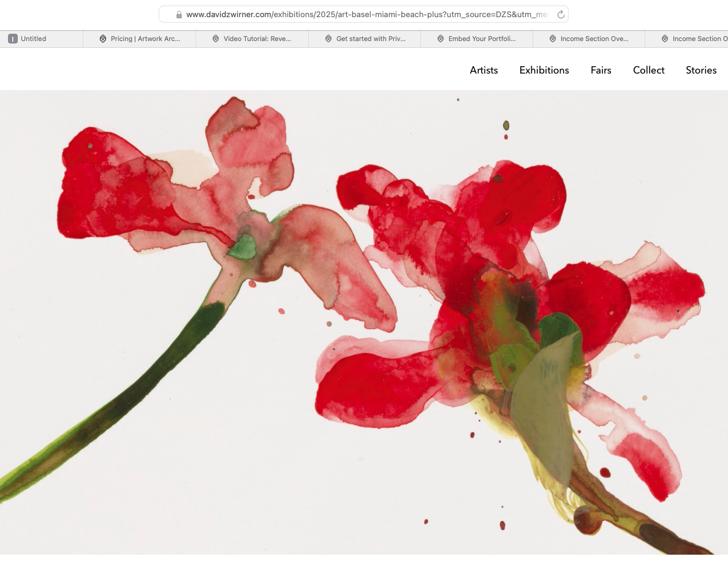
Task: Open the Exhibitions navigation link
Action: [x=544, y=70]
